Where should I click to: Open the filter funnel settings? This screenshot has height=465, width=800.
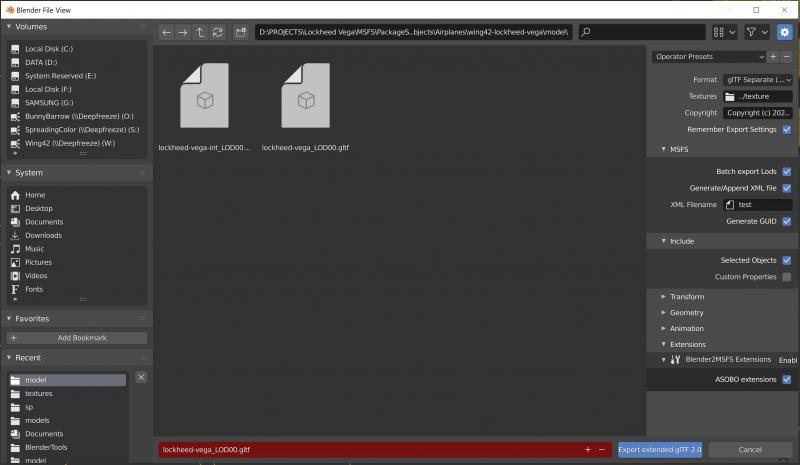click(757, 32)
